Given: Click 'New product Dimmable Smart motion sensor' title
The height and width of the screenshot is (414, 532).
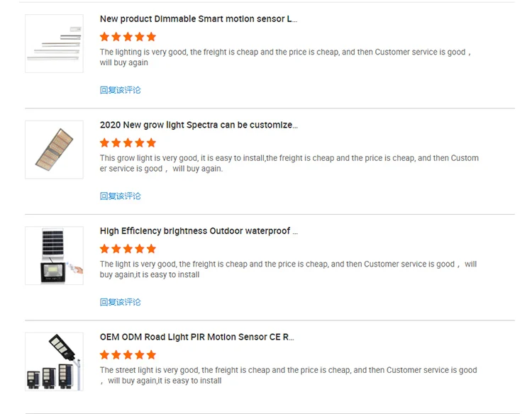Looking at the screenshot, I should coord(198,19).
